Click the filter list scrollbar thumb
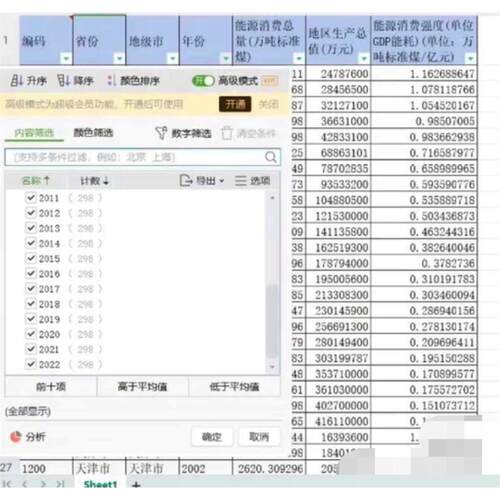Screen dimensions: 500x500 pos(272,321)
